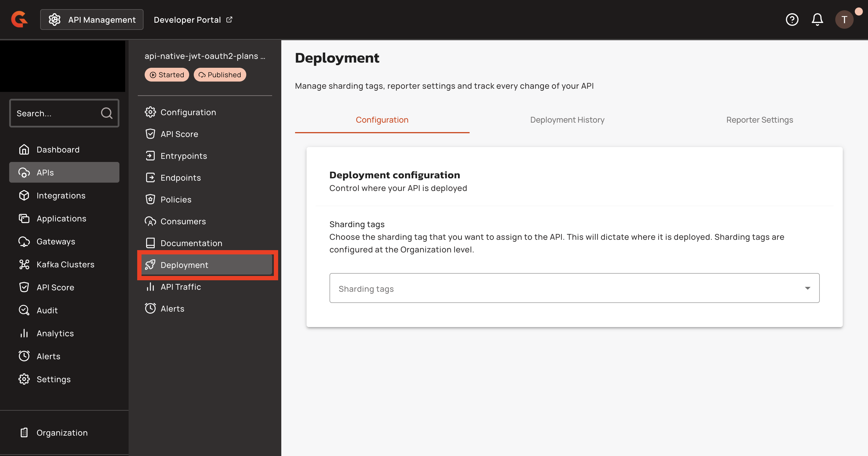Click into the Search input field
This screenshot has height=456, width=868.
pyautogui.click(x=56, y=113)
